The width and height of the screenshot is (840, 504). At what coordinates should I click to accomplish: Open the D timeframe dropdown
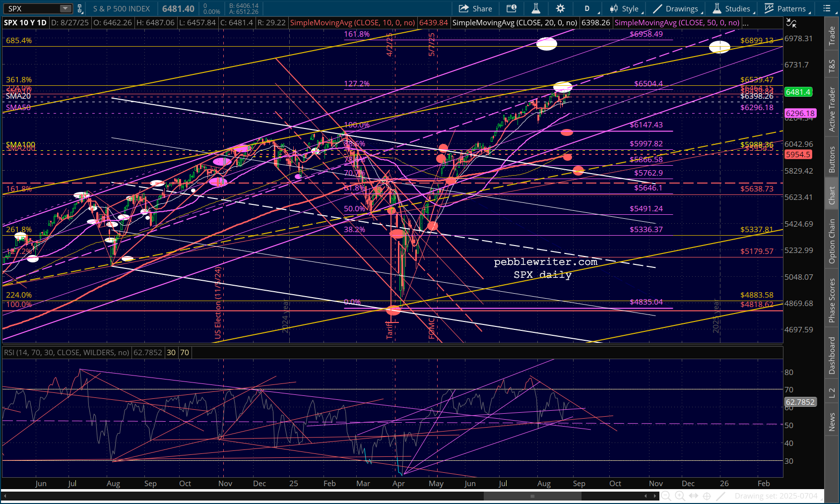587,8
